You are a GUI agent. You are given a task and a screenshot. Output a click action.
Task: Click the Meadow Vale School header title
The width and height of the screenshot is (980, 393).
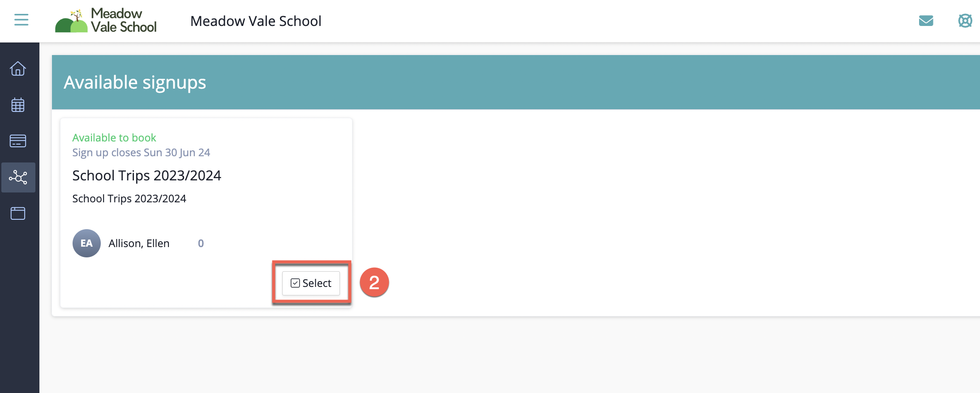[x=256, y=21]
